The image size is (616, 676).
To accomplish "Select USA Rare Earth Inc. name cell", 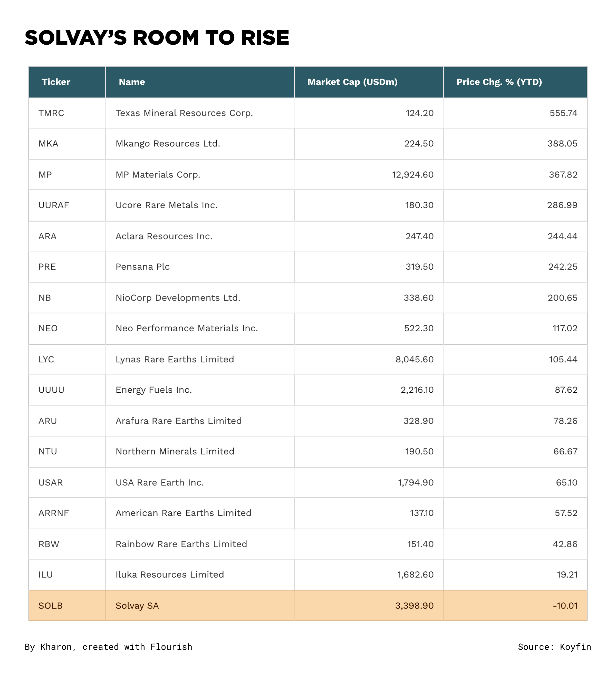I will tap(159, 483).
